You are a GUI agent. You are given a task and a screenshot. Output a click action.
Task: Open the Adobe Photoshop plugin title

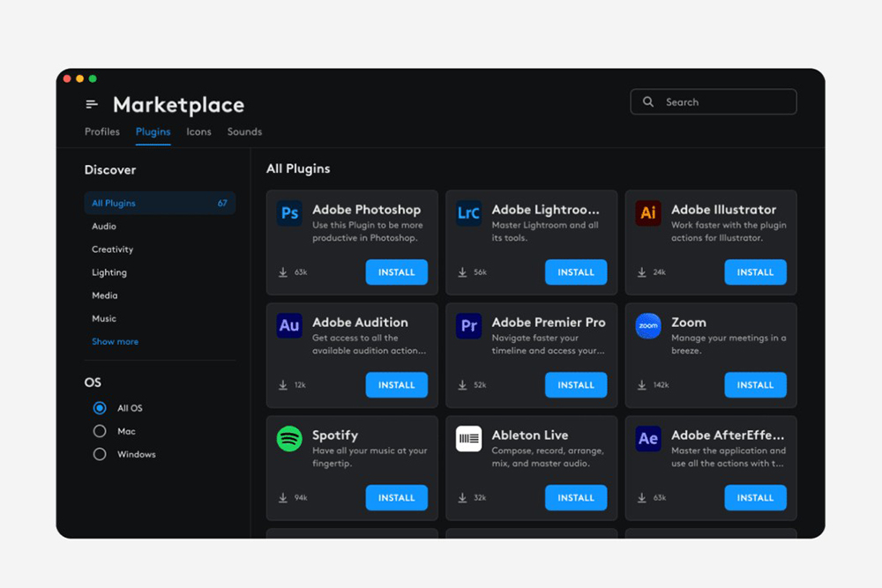366,210
